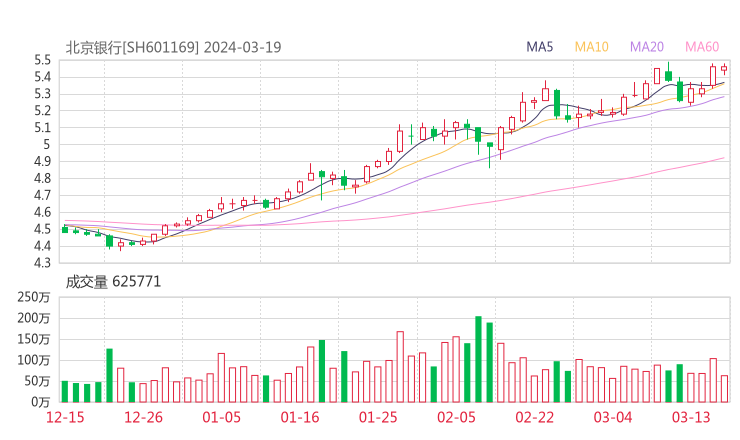Click the 01-25 date axis label
Image resolution: width=740 pixels, height=440 pixels.
(x=378, y=417)
